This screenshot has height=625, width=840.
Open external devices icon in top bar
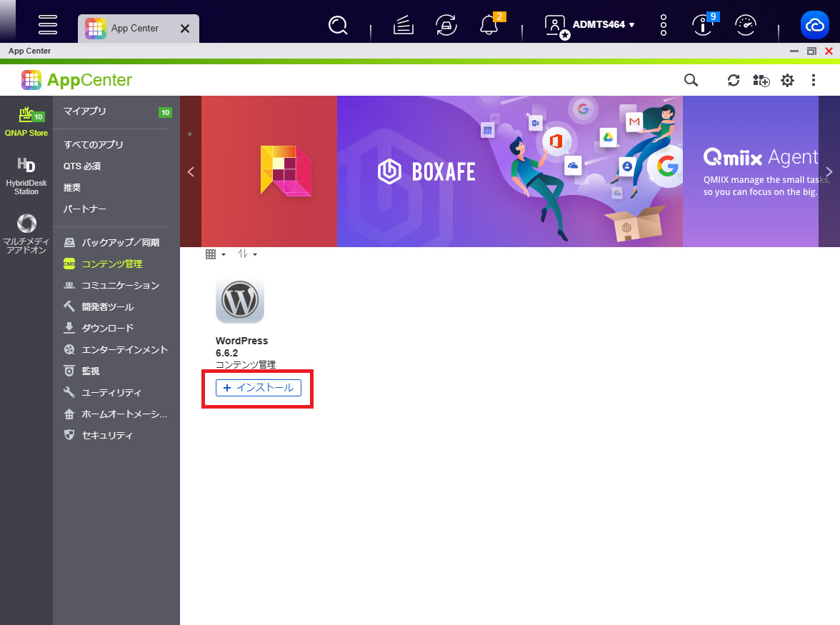(x=446, y=24)
